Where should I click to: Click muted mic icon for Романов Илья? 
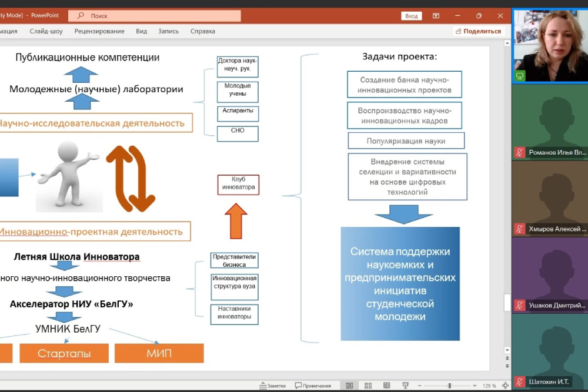point(519,152)
